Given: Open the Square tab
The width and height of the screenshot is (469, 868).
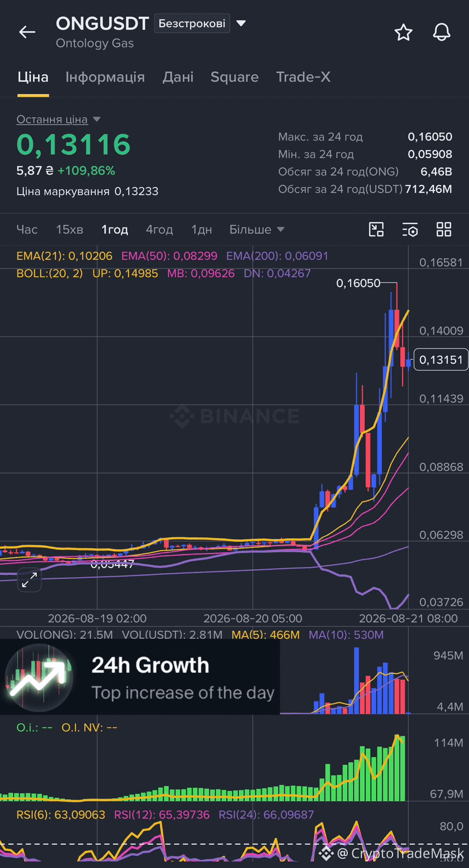Looking at the screenshot, I should (234, 77).
